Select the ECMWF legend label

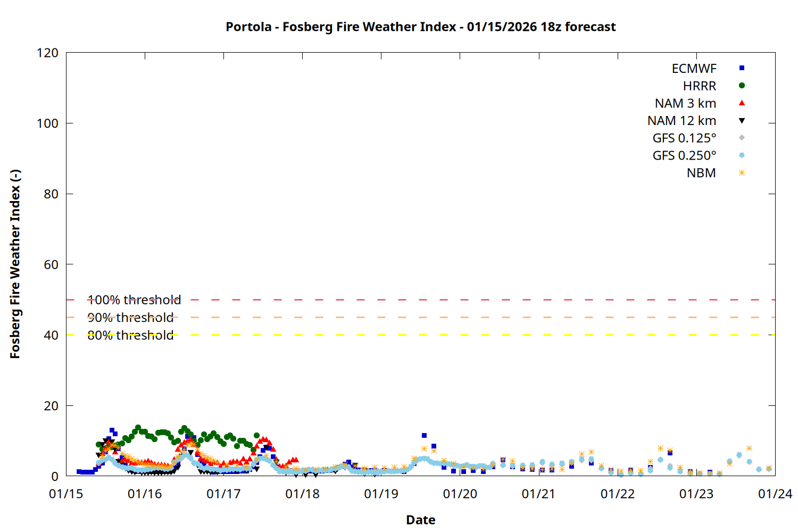pyautogui.click(x=694, y=69)
